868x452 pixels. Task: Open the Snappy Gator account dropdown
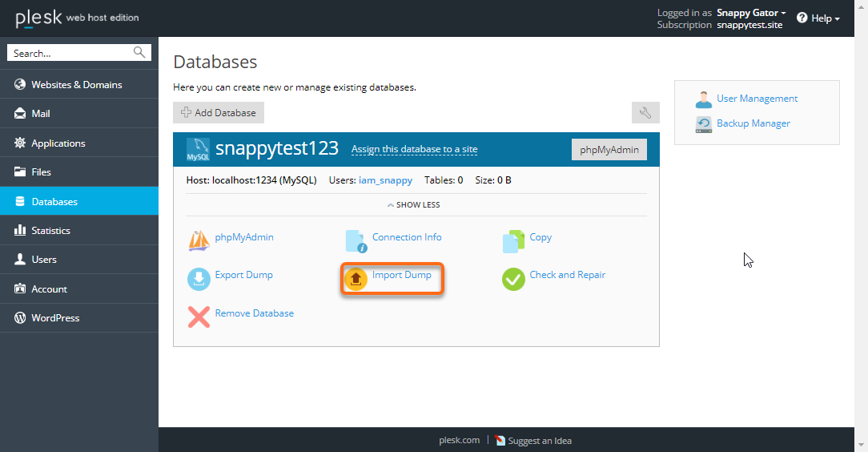pyautogui.click(x=751, y=13)
